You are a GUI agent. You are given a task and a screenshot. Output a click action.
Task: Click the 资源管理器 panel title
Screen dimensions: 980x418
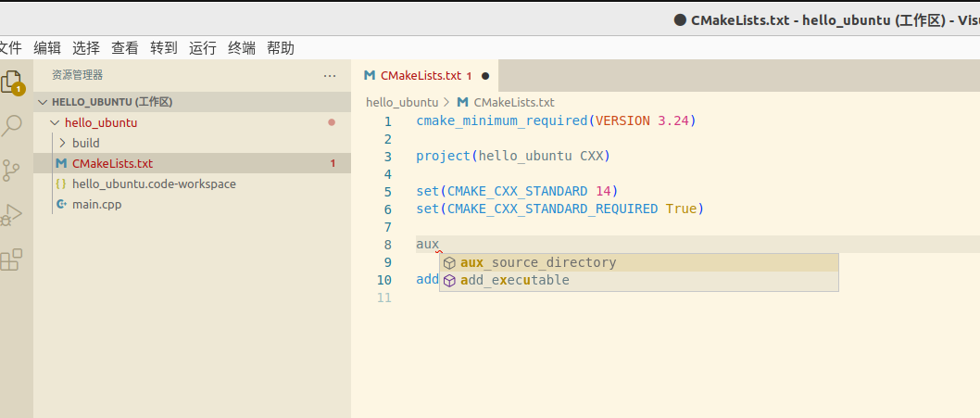(x=78, y=75)
